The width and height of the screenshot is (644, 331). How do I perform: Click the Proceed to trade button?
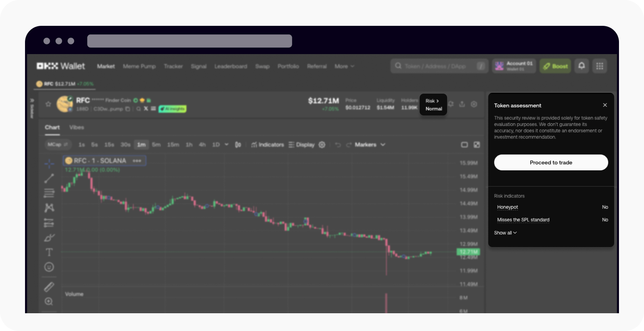click(551, 162)
